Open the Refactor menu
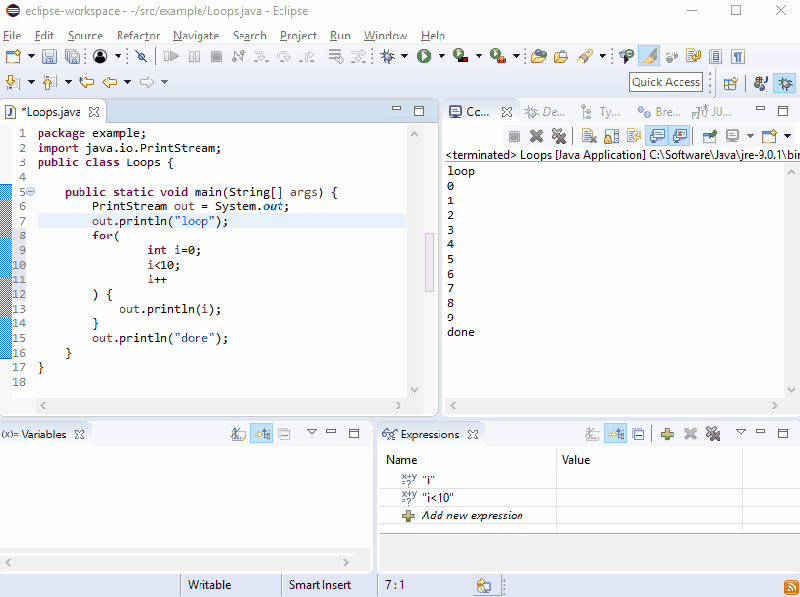The height and width of the screenshot is (597, 800). tap(138, 35)
